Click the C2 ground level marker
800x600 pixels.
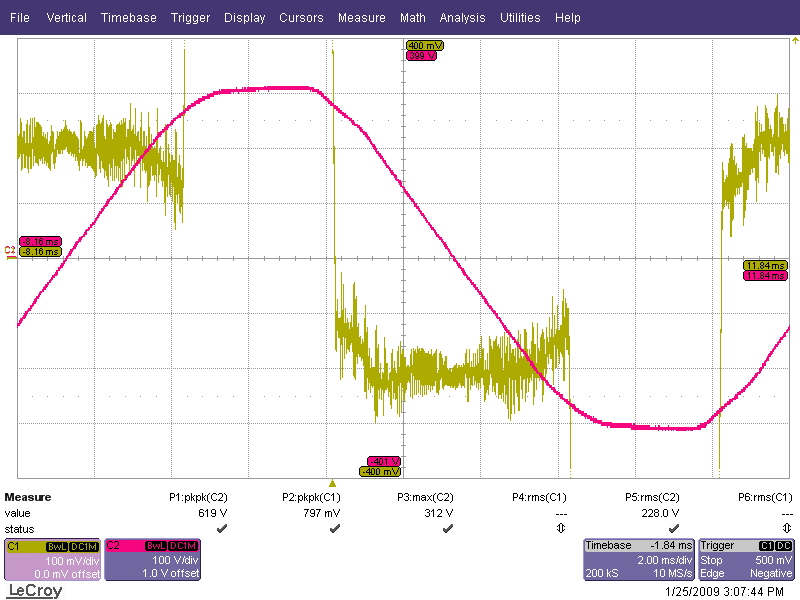pos(10,250)
